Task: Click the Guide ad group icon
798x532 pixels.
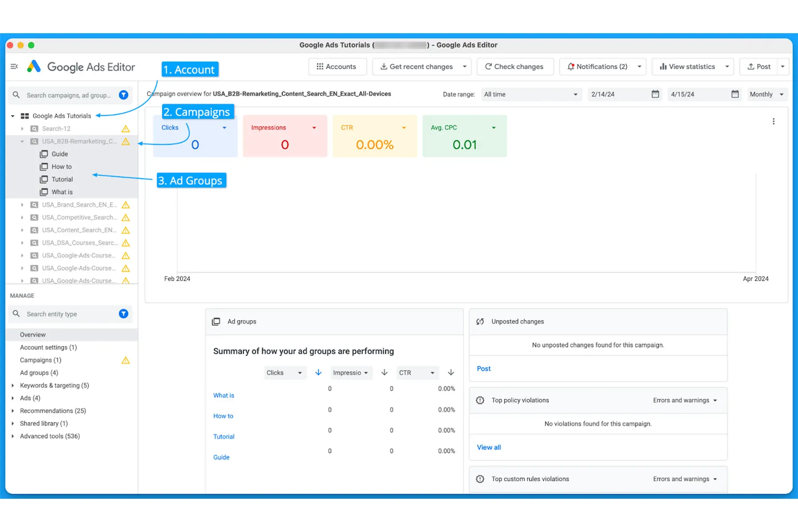Action: click(x=44, y=154)
